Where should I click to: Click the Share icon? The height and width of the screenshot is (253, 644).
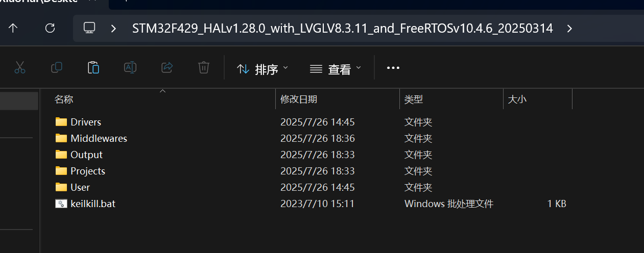pyautogui.click(x=166, y=68)
